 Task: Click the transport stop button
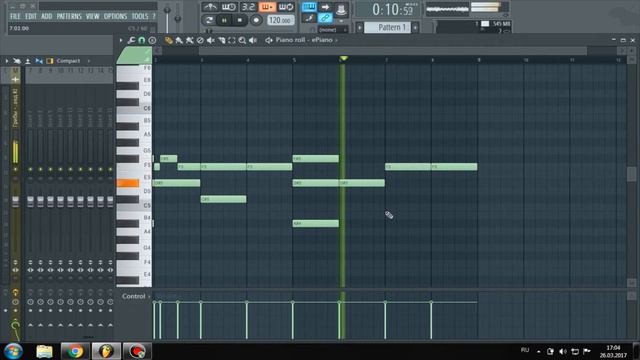coord(240,20)
